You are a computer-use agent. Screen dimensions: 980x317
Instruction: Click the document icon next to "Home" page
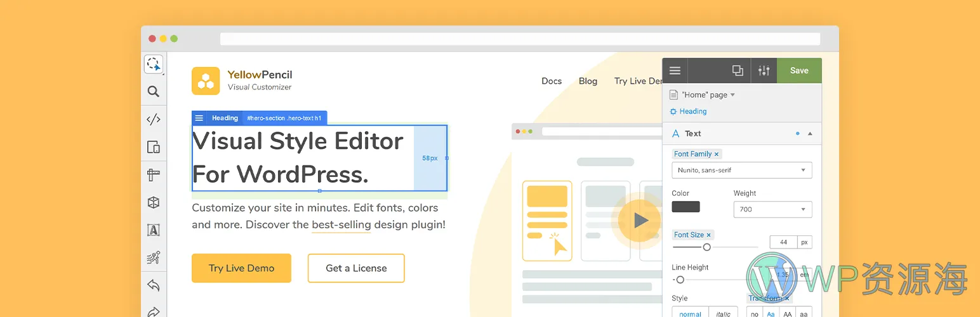click(x=674, y=94)
